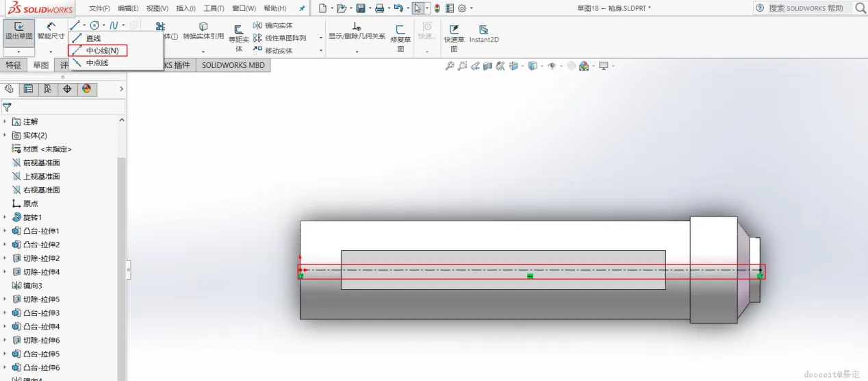Image resolution: width=868 pixels, height=381 pixels.
Task: Toggle the Instant2D button
Action: click(x=484, y=34)
